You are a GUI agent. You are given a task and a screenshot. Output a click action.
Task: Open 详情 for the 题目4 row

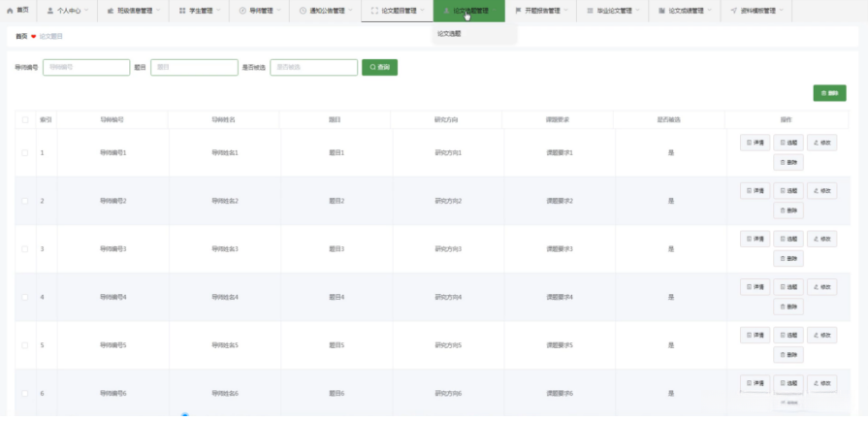[x=755, y=287]
